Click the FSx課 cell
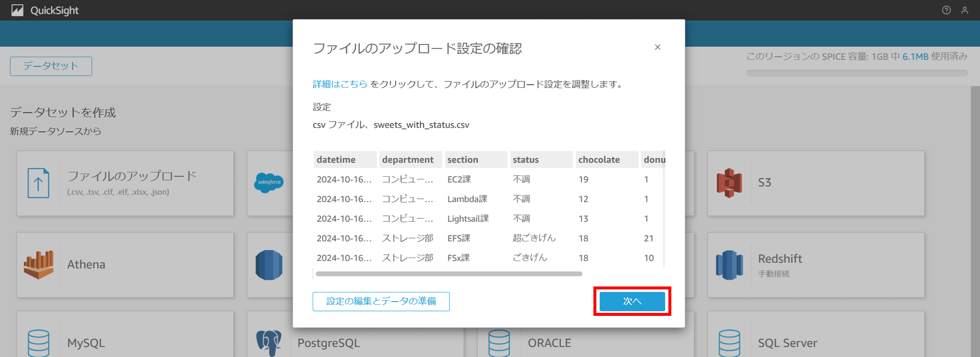The width and height of the screenshot is (980, 357). pos(459,258)
